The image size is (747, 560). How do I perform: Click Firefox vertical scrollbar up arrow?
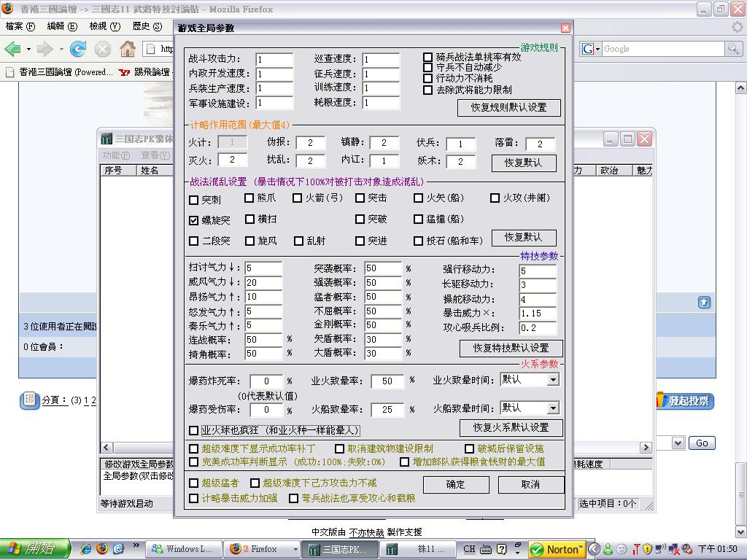(740, 87)
